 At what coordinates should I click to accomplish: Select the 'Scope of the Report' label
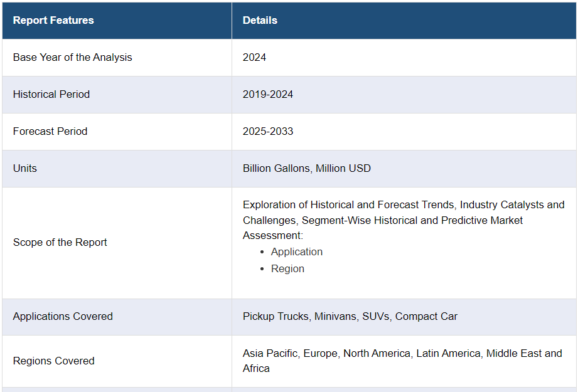(60, 242)
